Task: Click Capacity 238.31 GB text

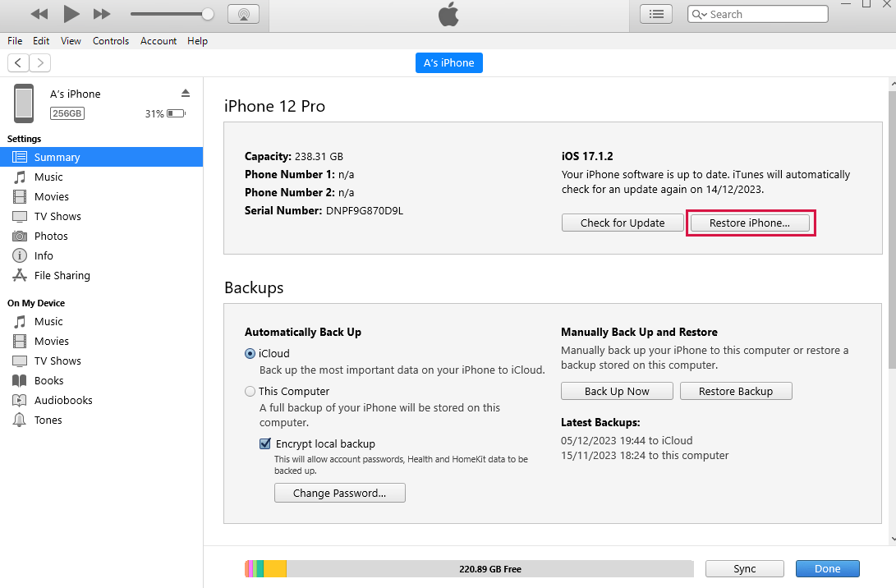Action: pos(294,157)
